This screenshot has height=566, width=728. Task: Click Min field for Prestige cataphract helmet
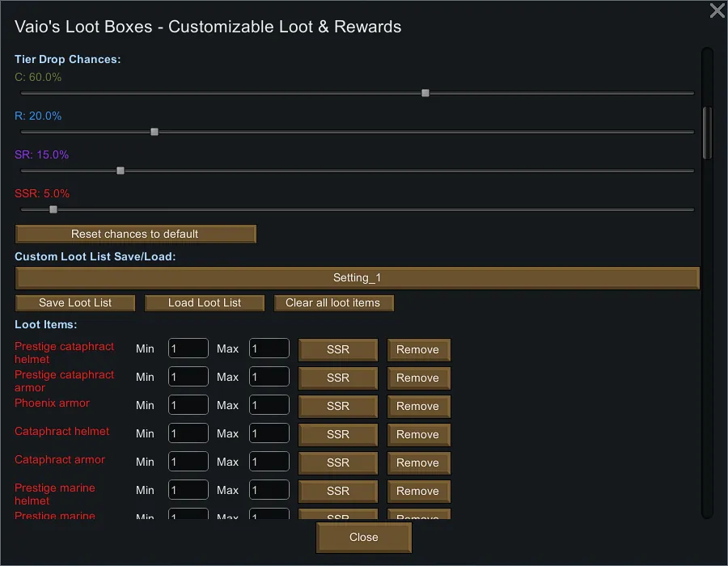coord(188,348)
